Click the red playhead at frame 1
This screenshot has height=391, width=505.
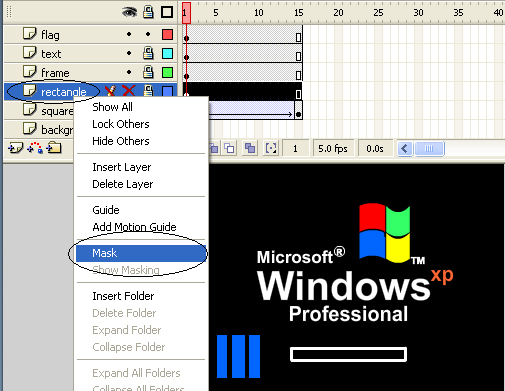point(186,13)
